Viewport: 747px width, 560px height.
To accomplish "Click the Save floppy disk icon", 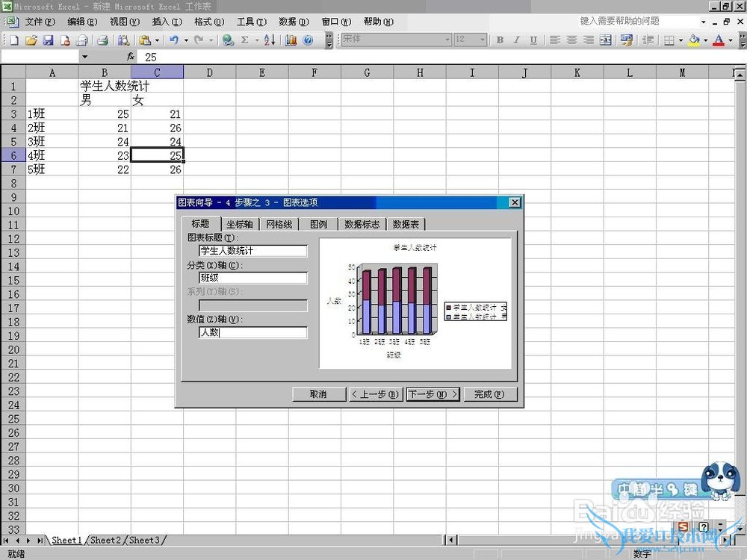I will (48, 40).
